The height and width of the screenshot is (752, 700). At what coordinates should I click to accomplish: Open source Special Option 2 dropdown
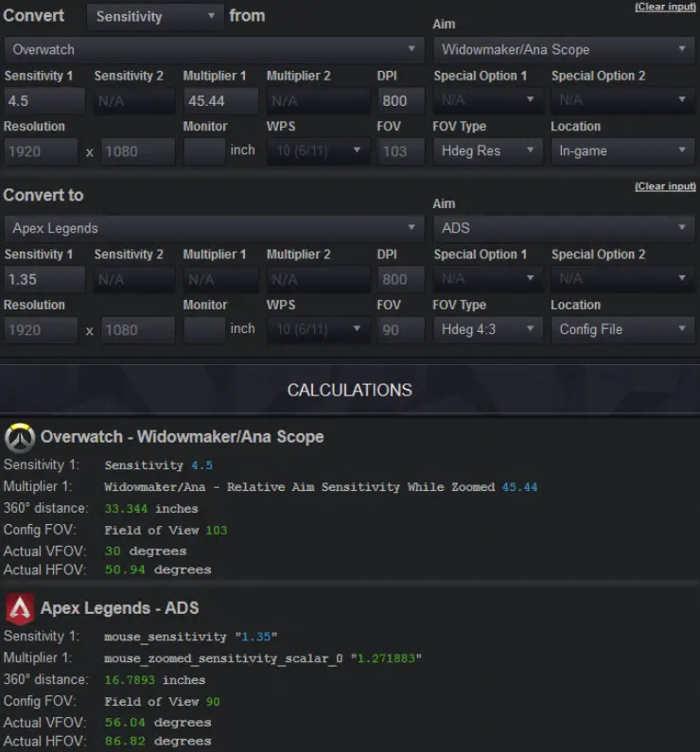622,100
